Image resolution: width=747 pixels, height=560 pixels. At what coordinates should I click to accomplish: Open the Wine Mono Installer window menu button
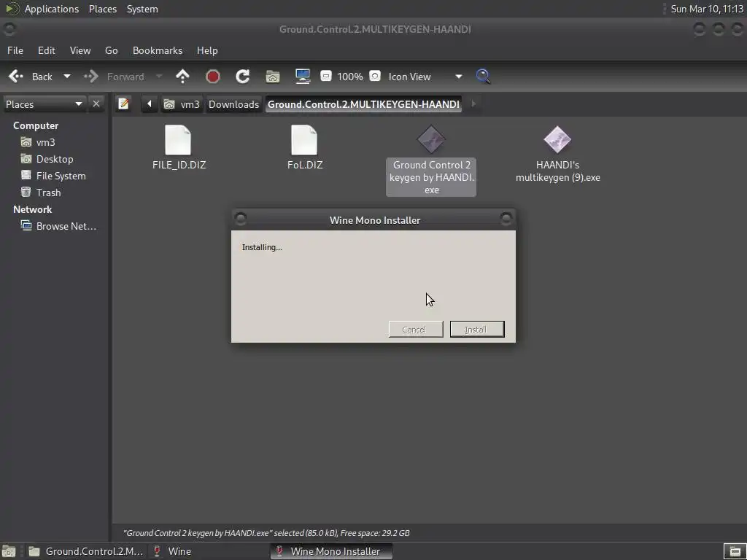pyautogui.click(x=241, y=219)
